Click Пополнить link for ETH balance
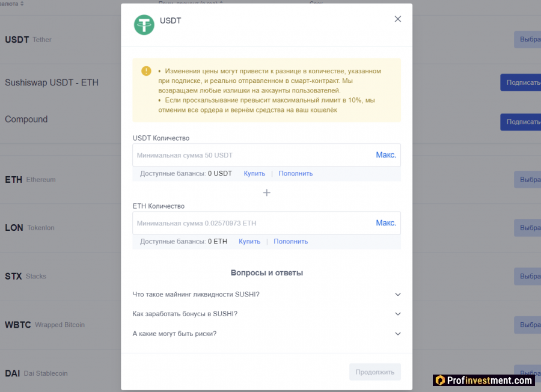The image size is (541, 392). (x=291, y=242)
